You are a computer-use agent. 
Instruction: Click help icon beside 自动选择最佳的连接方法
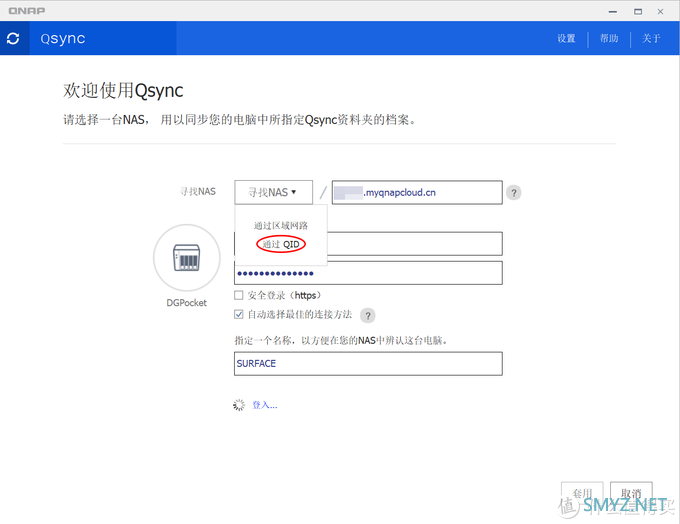tap(368, 315)
